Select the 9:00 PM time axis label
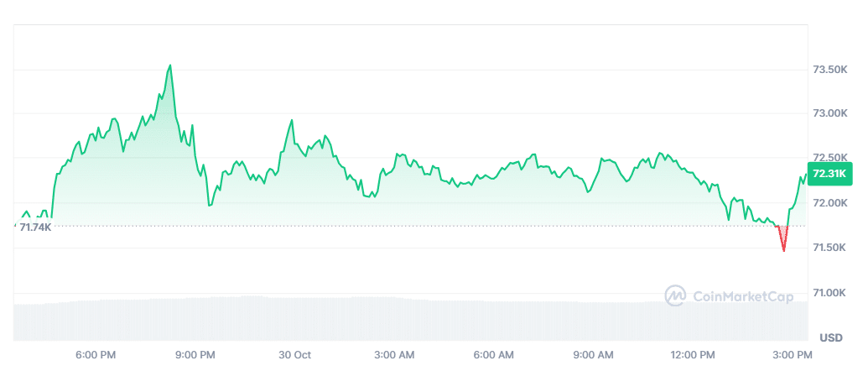Image resolution: width=868 pixels, height=371 pixels. coord(196,355)
